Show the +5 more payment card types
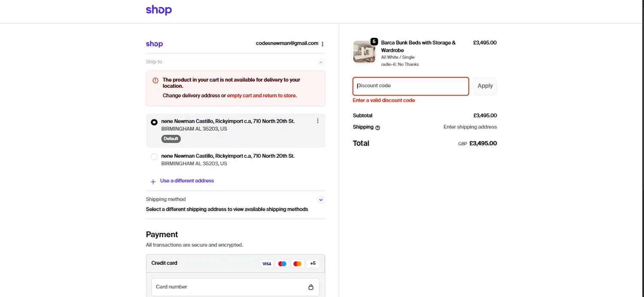The height and width of the screenshot is (297, 644). pos(313,263)
